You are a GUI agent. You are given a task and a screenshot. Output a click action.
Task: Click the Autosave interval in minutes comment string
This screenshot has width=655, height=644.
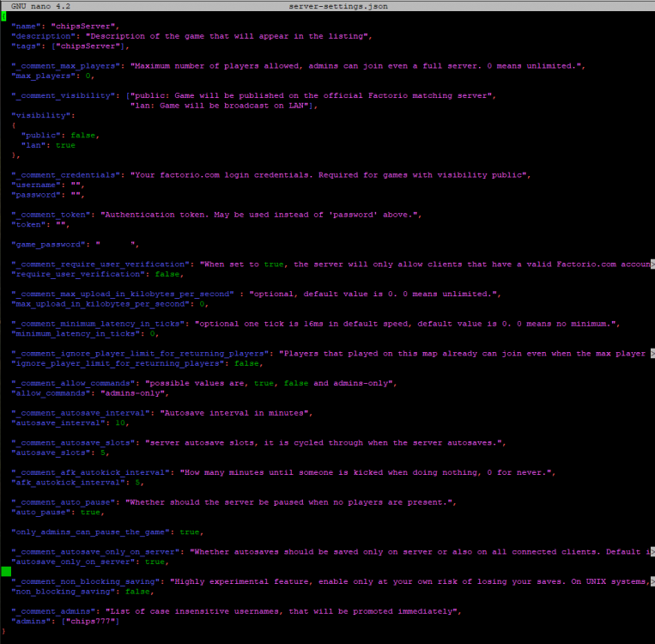(x=236, y=413)
